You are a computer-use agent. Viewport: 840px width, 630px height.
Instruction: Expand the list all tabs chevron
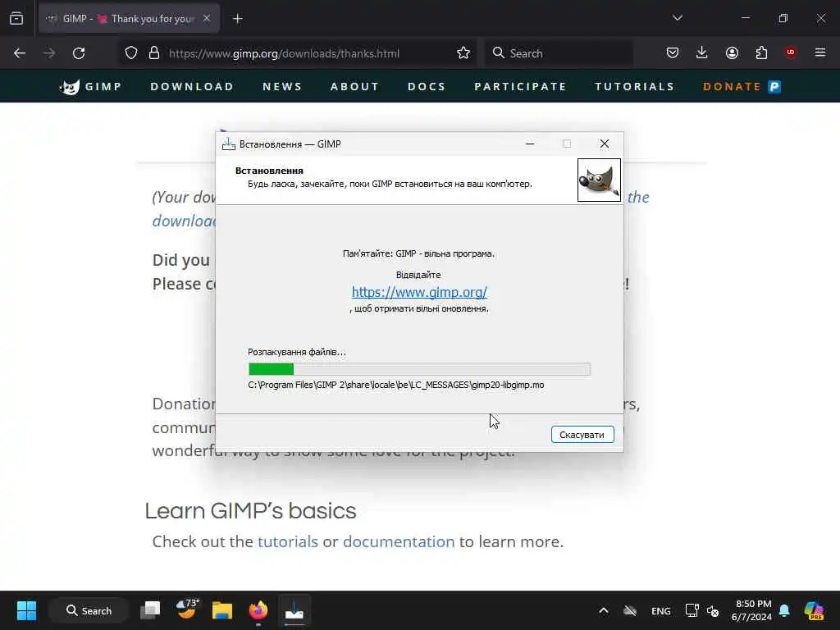click(677, 18)
